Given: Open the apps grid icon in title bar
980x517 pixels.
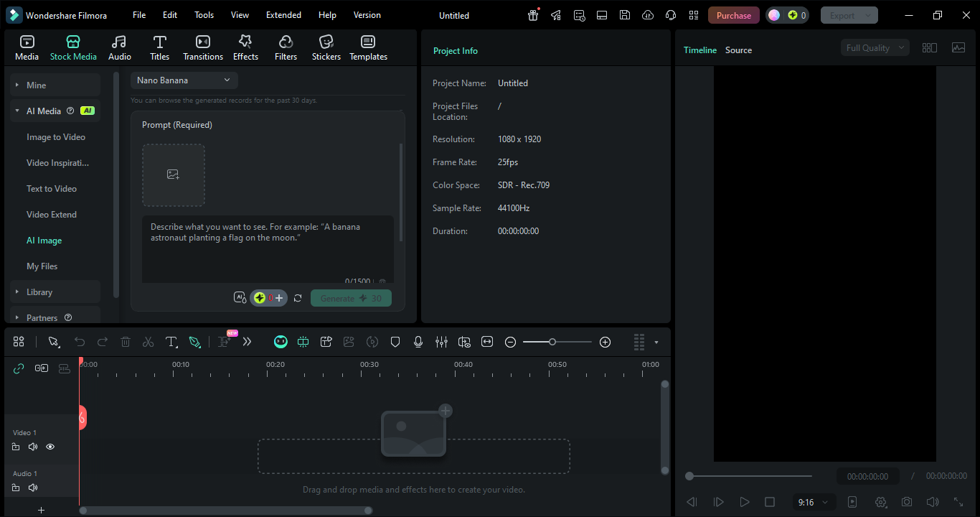Looking at the screenshot, I should tap(693, 15).
